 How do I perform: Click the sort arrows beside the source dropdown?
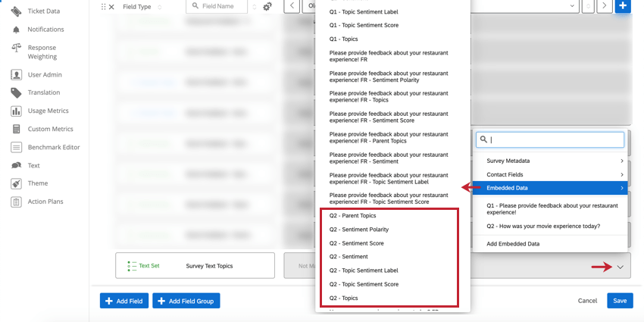(x=588, y=6)
